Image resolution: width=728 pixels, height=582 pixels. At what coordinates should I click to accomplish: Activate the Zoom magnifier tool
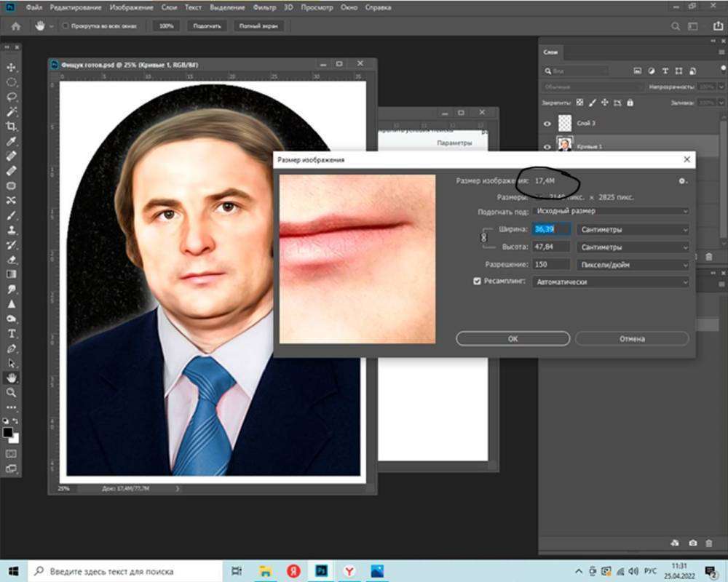[12, 393]
